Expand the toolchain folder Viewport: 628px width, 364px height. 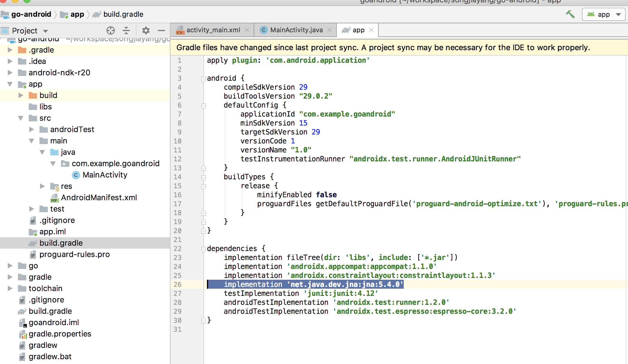click(x=10, y=288)
